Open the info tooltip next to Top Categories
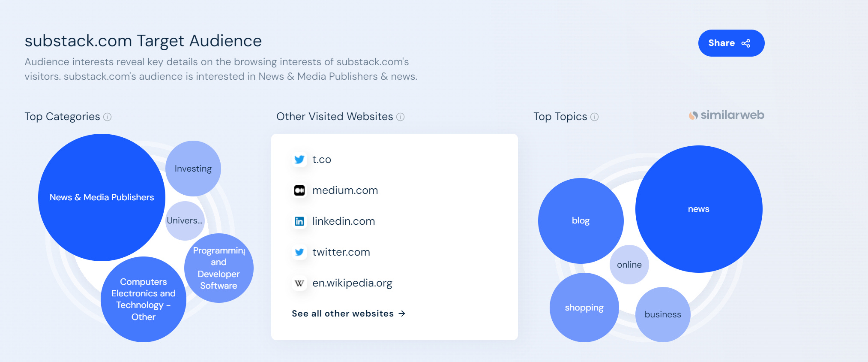Image resolution: width=868 pixels, height=362 pixels. click(x=108, y=117)
